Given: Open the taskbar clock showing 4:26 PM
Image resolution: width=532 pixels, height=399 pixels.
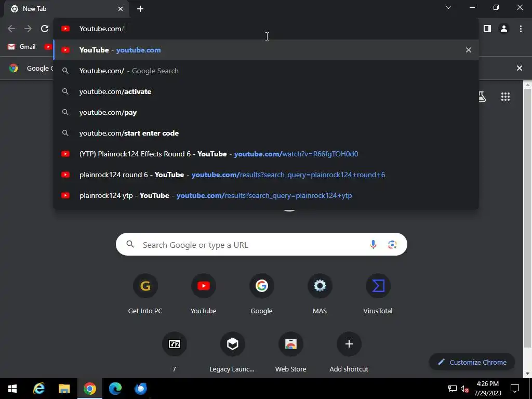Looking at the screenshot, I should point(487,389).
